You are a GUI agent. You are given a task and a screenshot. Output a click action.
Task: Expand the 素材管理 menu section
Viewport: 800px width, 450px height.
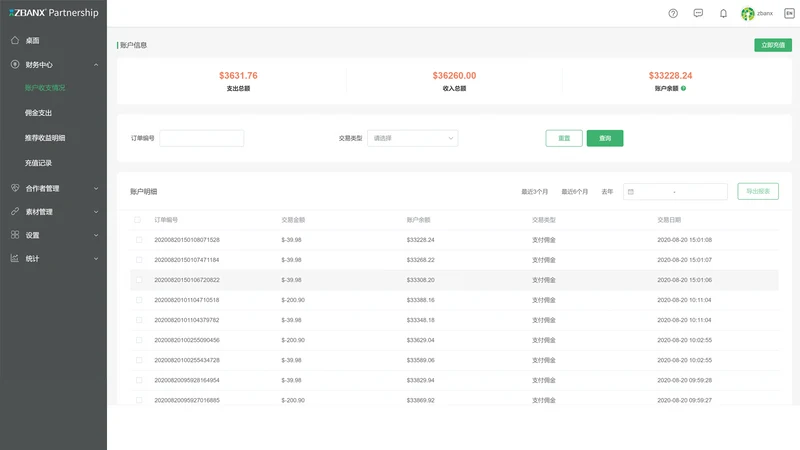96,212
